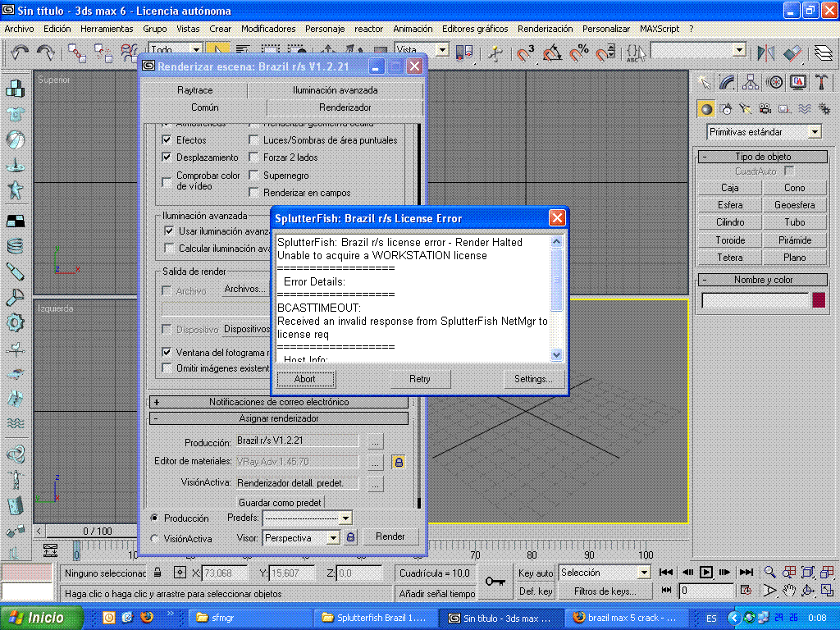
Task: Open the Display panel tab icon
Action: (x=797, y=83)
